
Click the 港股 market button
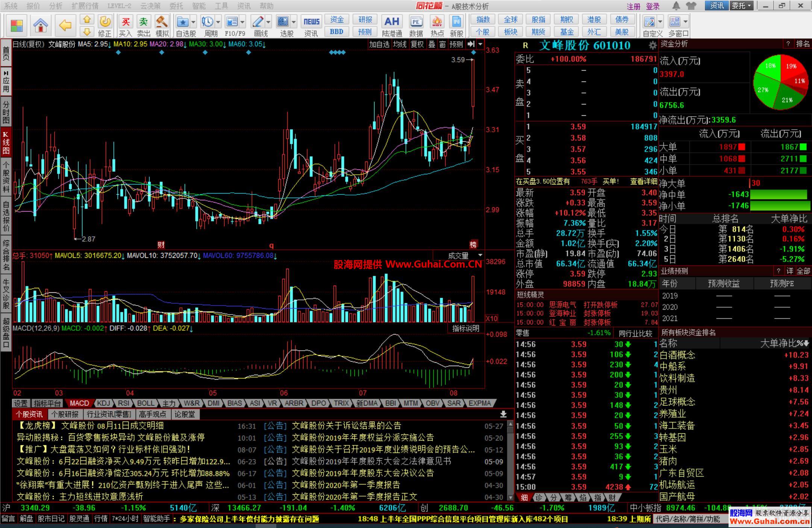point(594,20)
